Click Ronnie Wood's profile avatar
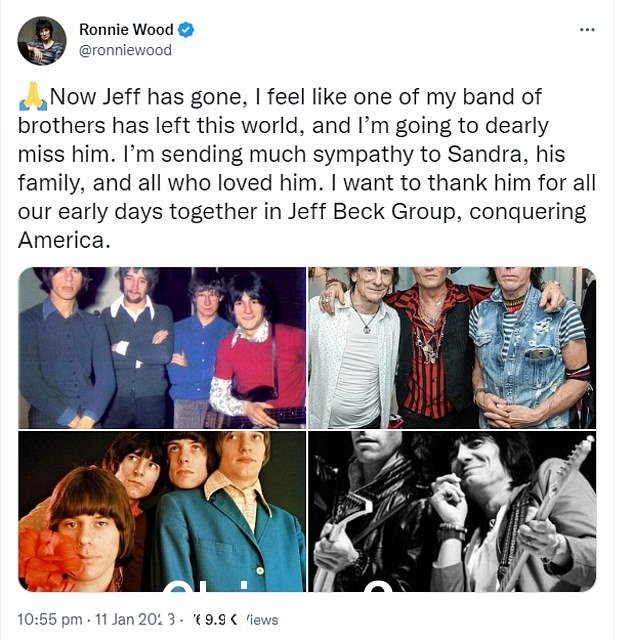The height and width of the screenshot is (640, 634). coord(42,41)
